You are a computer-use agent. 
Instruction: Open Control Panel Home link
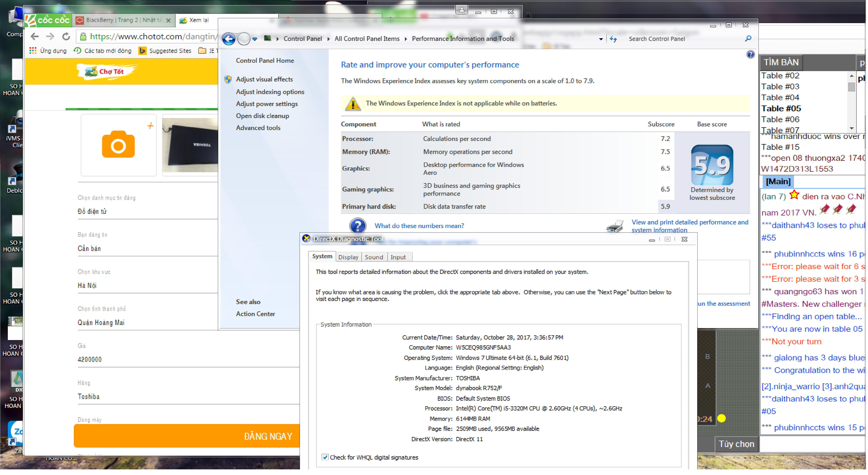[x=265, y=60]
